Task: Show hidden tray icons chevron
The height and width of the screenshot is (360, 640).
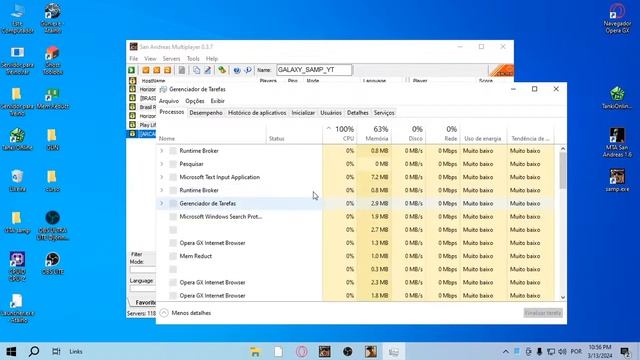Action: tap(505, 351)
